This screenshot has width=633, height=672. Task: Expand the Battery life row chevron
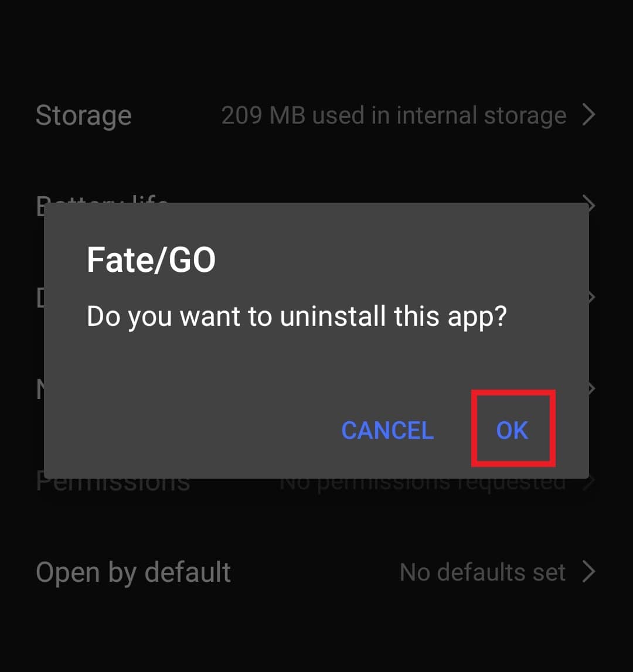click(x=589, y=204)
